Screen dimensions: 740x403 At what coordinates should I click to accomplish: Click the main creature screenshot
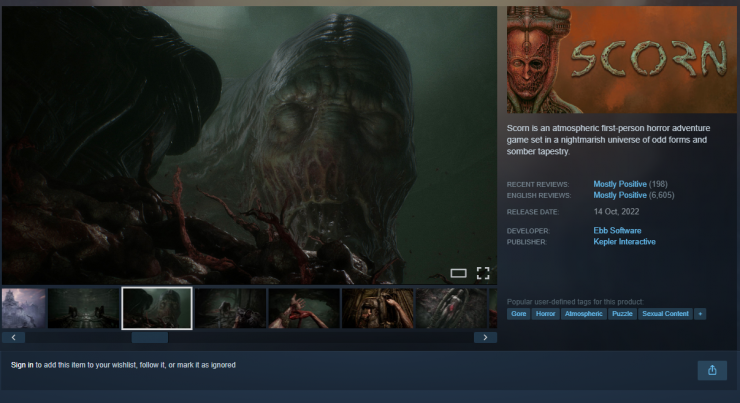coord(249,145)
